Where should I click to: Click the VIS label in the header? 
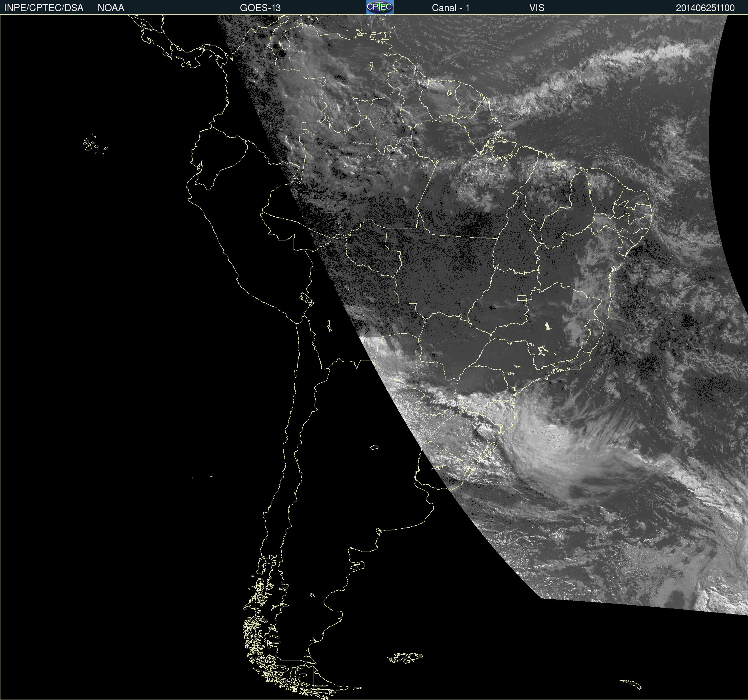tap(536, 8)
